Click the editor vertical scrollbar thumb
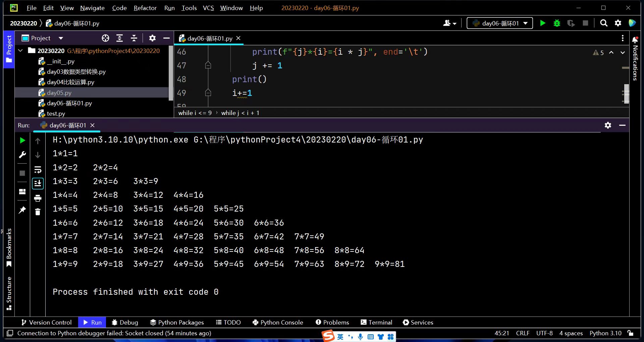This screenshot has width=644, height=342. point(626,94)
